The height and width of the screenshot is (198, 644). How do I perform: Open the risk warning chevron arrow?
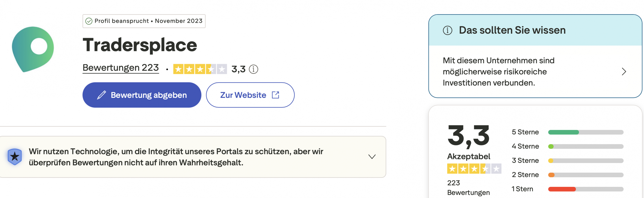[x=624, y=72]
